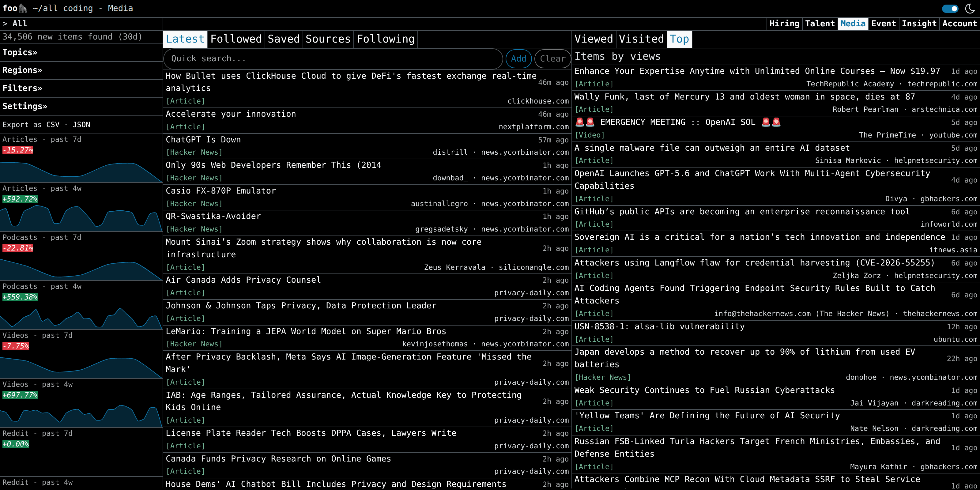The width and height of the screenshot is (980, 490).
Task: Select the Viewed tab
Action: [x=594, y=39]
